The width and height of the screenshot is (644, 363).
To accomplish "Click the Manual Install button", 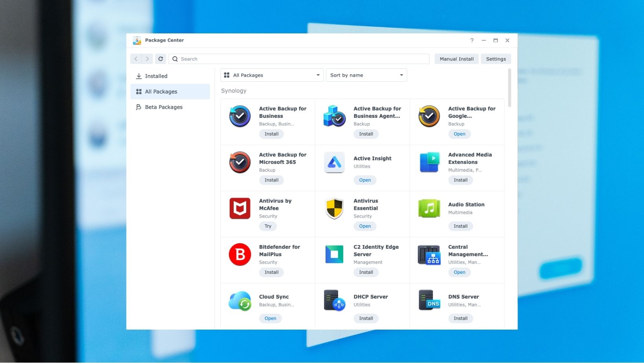I will (457, 59).
